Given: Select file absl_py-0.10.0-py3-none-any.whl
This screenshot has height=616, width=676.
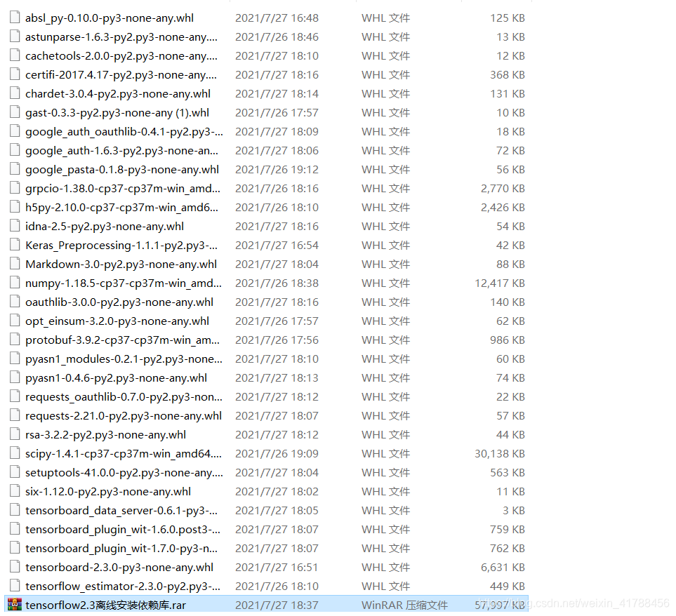Looking at the screenshot, I should 110,18.
